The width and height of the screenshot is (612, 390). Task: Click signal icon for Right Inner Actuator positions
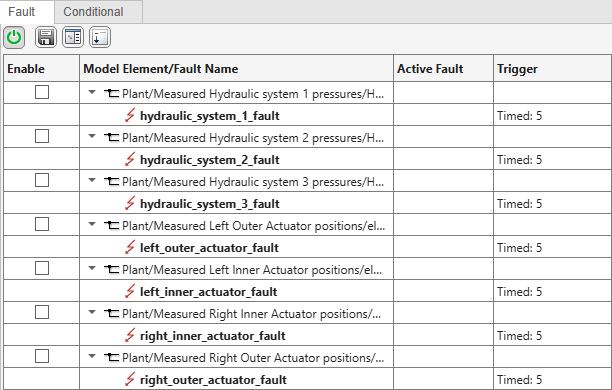coord(112,313)
